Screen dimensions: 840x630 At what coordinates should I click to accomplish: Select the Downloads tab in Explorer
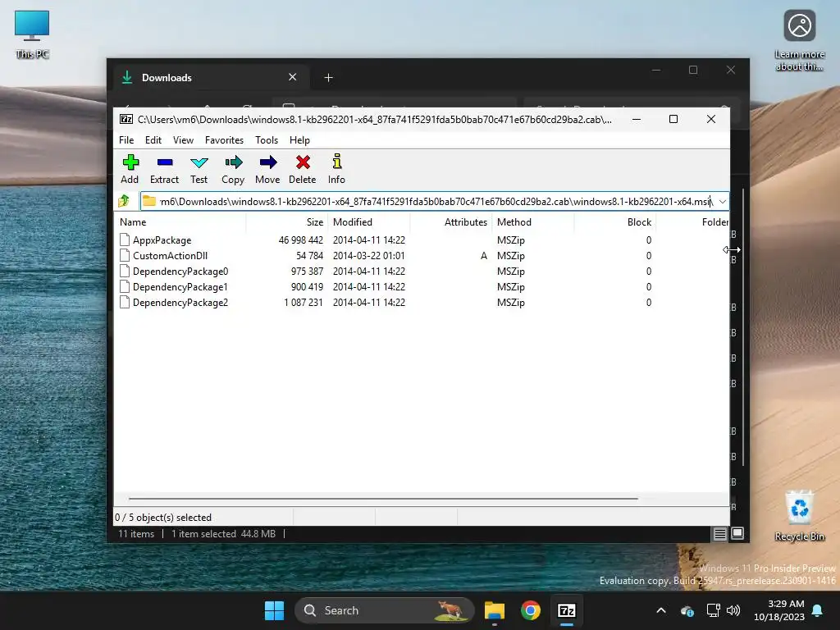[212, 78]
